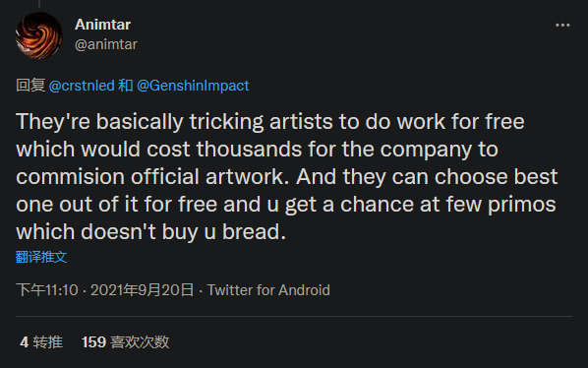Click the thread connector line above avatar
Image resolution: width=588 pixels, height=368 pixels.
[x=39, y=4]
